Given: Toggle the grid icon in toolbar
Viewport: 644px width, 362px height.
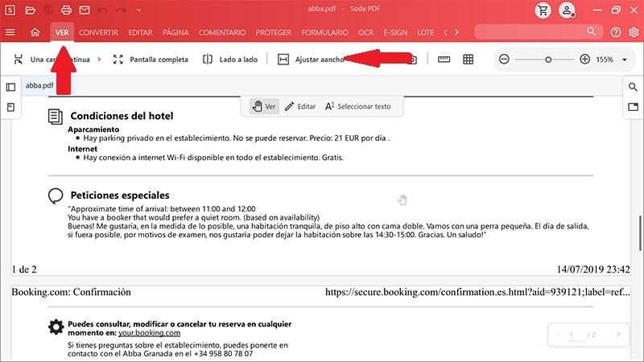Looking at the screenshot, I should (x=468, y=60).
